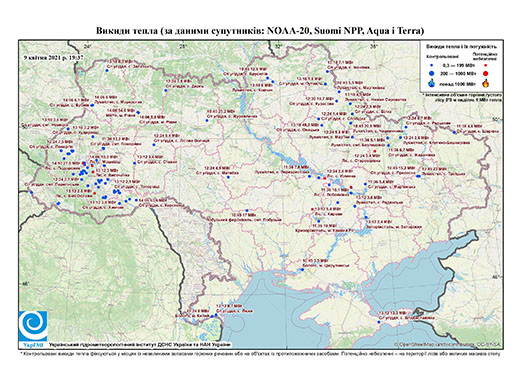Viewport: 520px width, 368px height.
Task: Click the OpenStreetMap contributors attribution
Action: [x=447, y=344]
